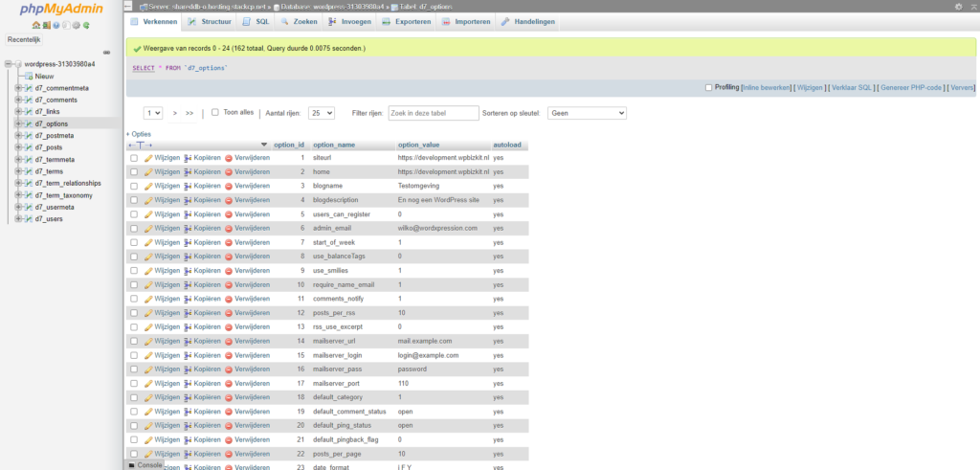The image size is (980, 470).
Task: Reload navigation panel with green arrow icon
Action: [x=86, y=25]
